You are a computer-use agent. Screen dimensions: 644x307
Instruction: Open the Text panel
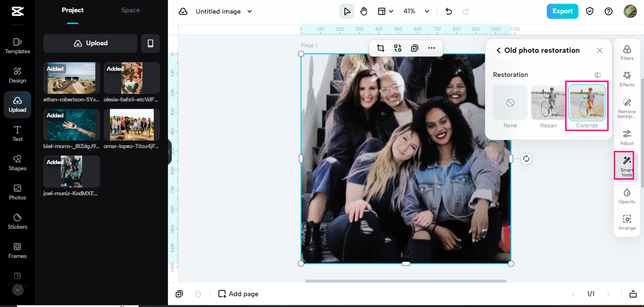17,133
